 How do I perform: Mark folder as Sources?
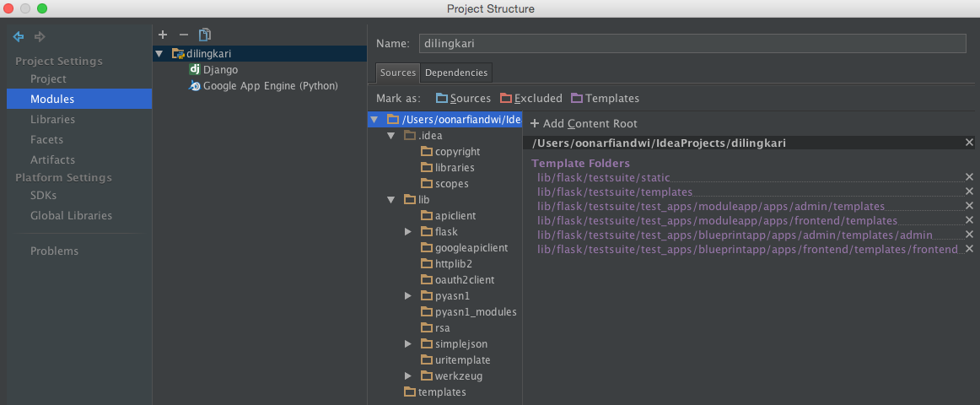tap(463, 98)
